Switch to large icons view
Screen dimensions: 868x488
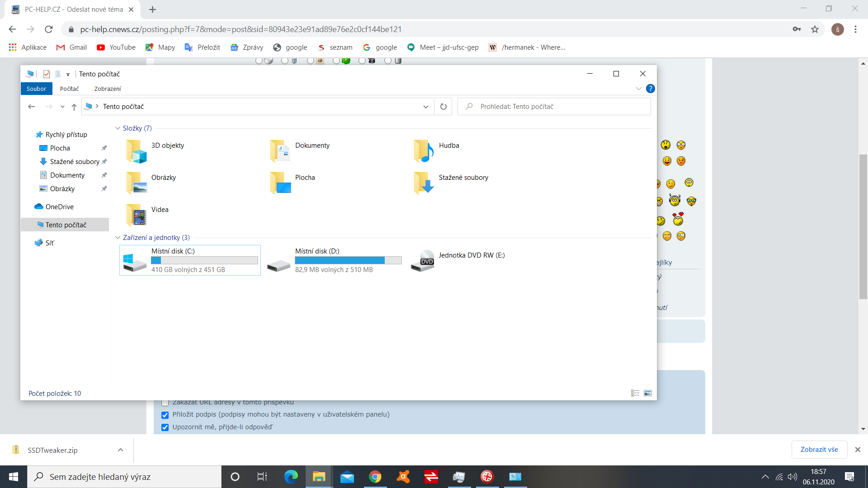(x=648, y=393)
